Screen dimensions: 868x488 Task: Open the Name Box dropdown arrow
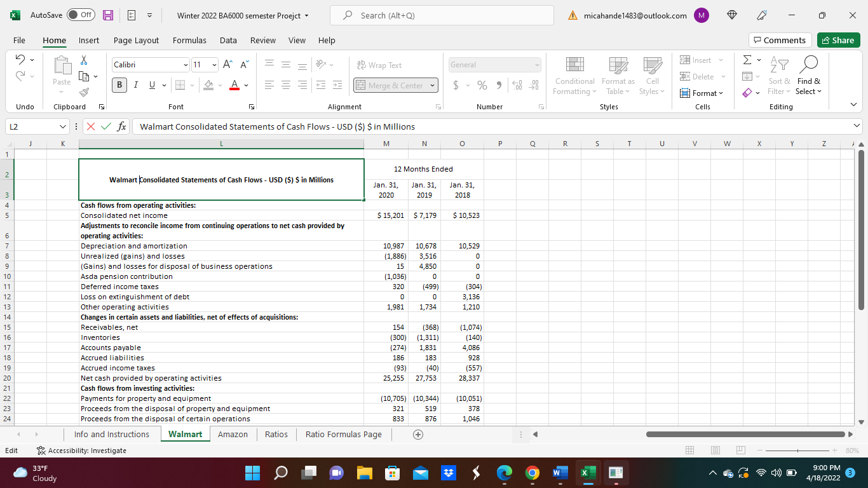(x=62, y=126)
